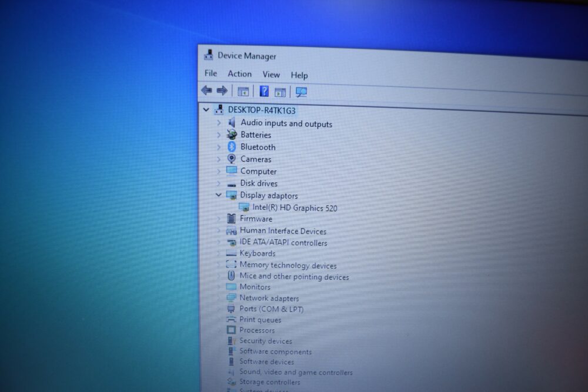Click the Ports (COM & LPT) icon

(x=231, y=309)
